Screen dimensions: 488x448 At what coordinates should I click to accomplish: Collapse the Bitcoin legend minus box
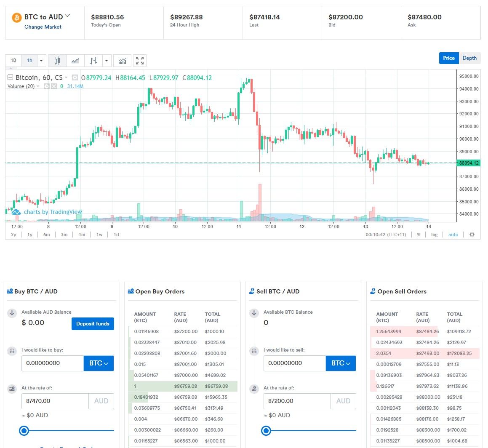click(10, 77)
